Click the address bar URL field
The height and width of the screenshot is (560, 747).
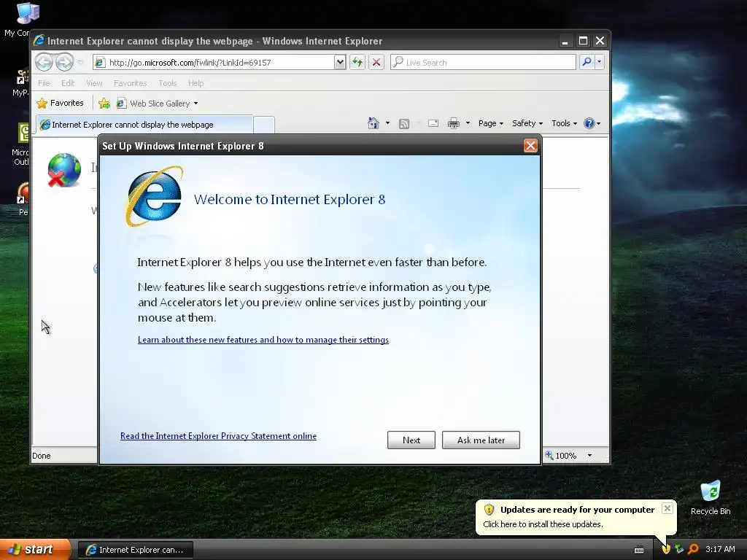click(214, 63)
